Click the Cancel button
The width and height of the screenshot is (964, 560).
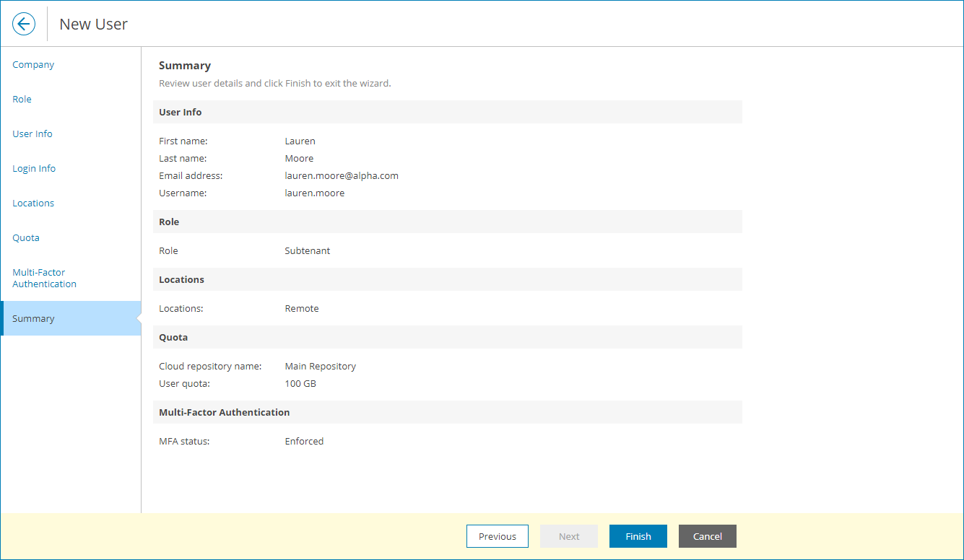point(707,536)
